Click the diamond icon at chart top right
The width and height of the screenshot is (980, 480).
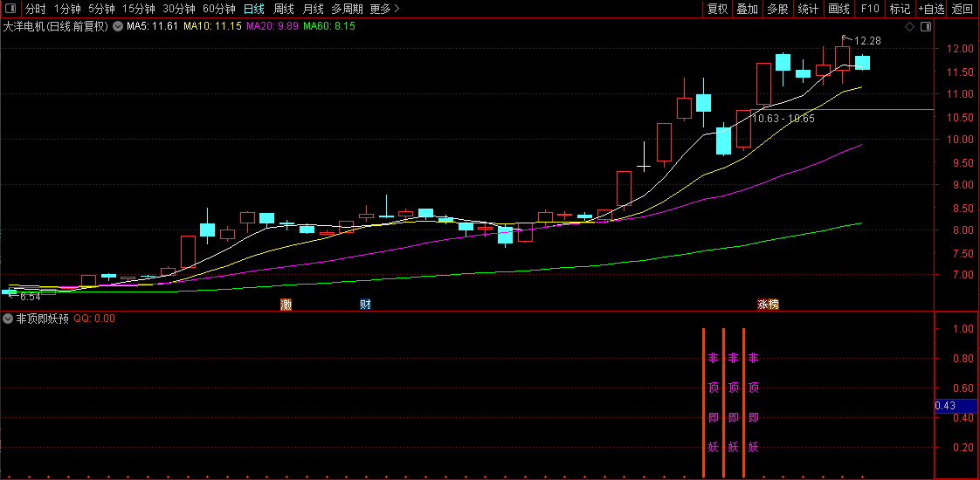coord(909,26)
